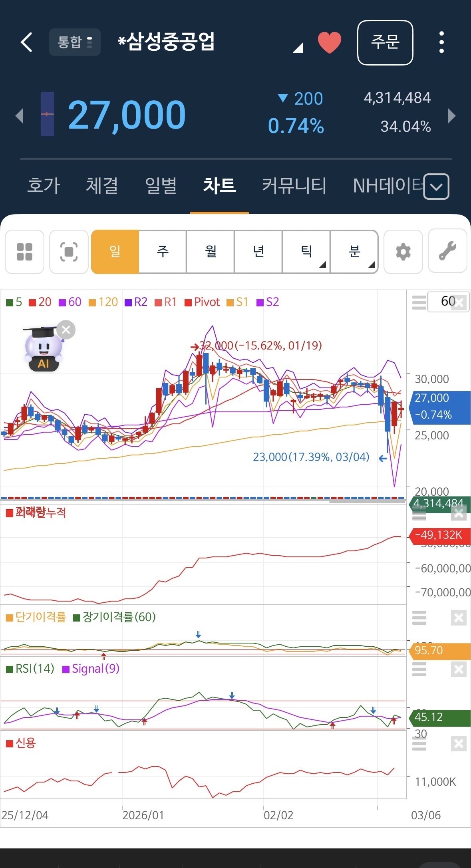
Task: Switch to the NH데이터 tab
Action: pyautogui.click(x=388, y=186)
